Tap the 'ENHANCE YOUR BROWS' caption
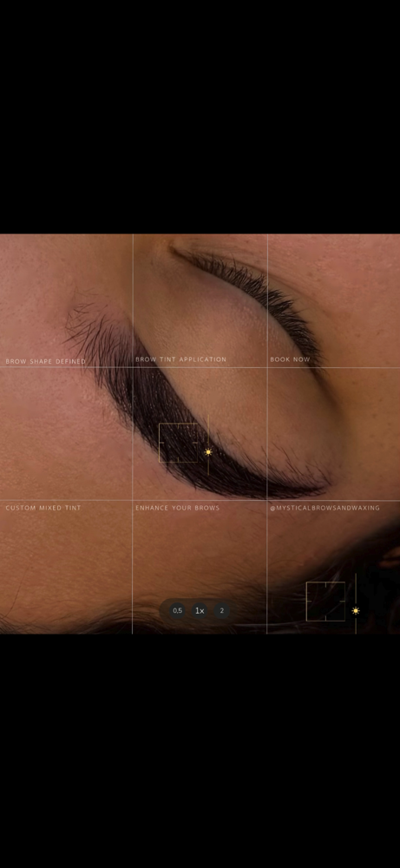 click(x=178, y=508)
